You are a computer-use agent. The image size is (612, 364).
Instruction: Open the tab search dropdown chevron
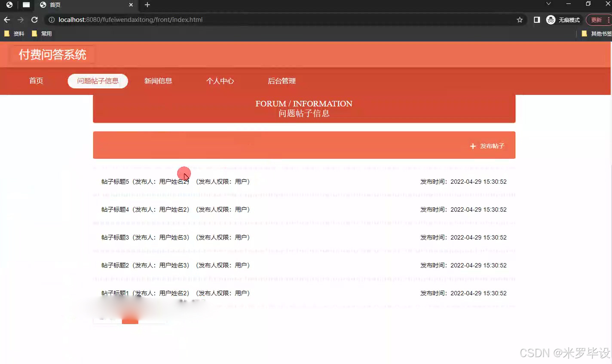tap(548, 4)
